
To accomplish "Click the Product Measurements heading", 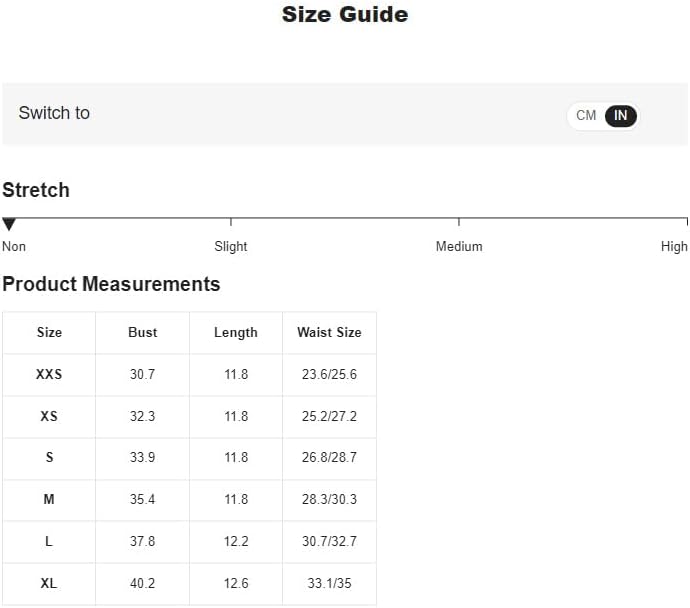I will 111,284.
